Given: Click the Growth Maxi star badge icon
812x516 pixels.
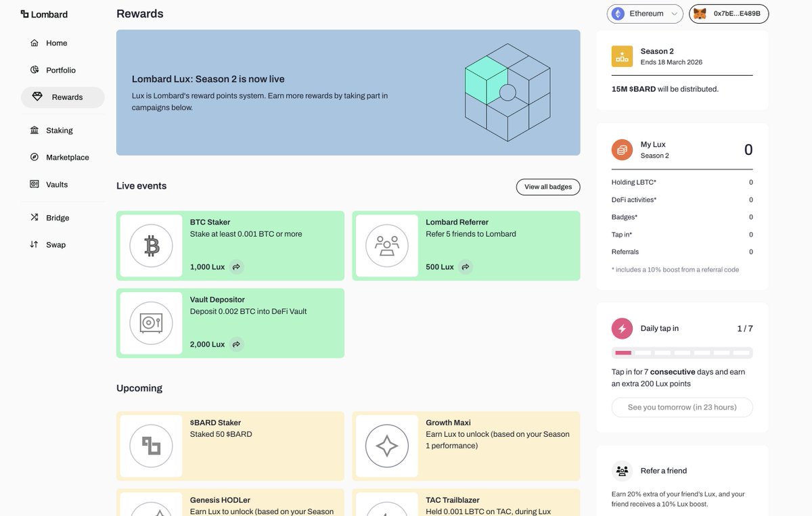Looking at the screenshot, I should (x=387, y=446).
